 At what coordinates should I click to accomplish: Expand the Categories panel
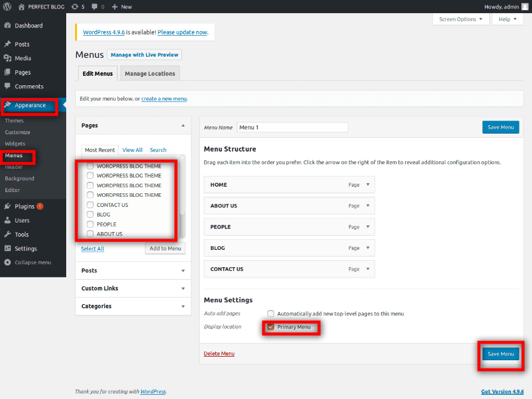tap(183, 307)
